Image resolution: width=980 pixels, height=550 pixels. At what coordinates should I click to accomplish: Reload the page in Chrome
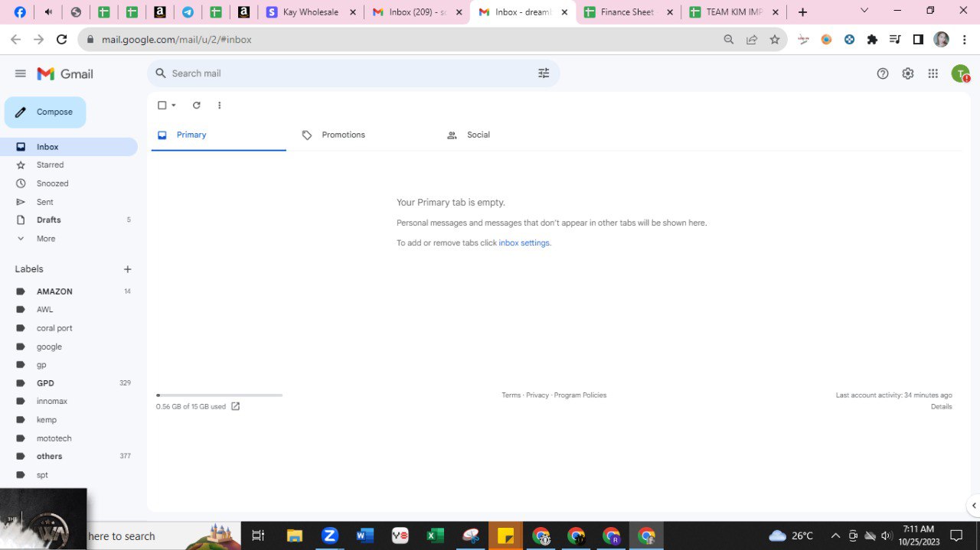[62, 40]
